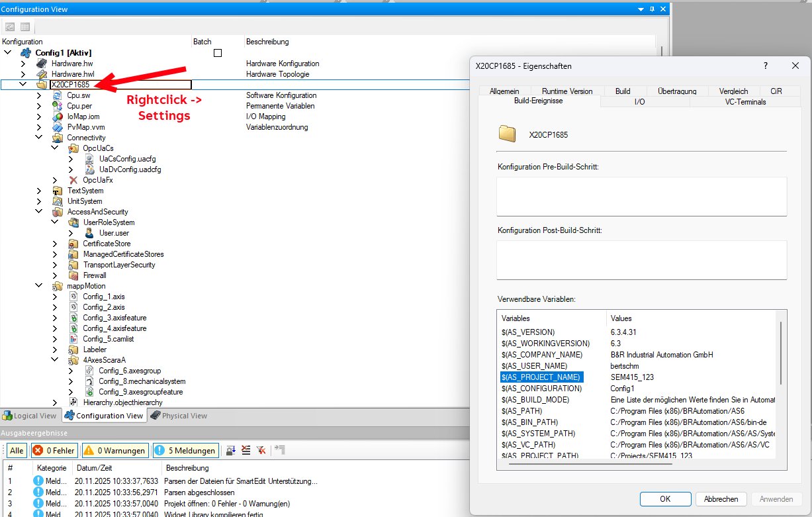
Task: Collapse the 4AxesScaraA node
Action: pos(55,360)
